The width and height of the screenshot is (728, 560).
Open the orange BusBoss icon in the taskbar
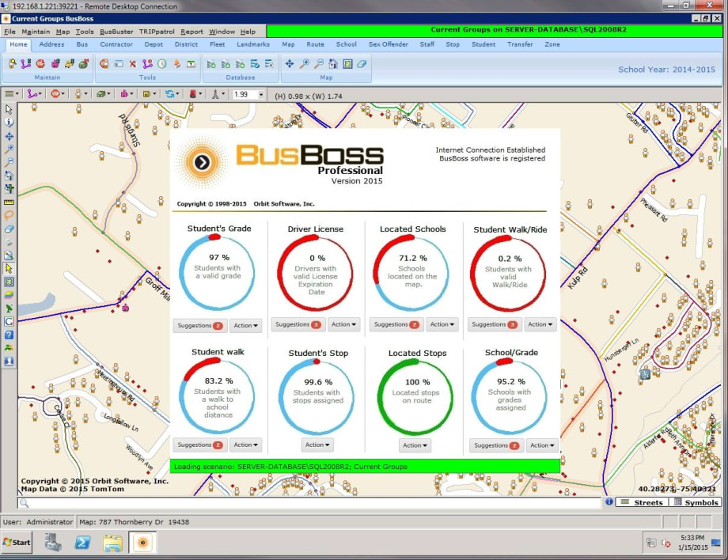pyautogui.click(x=142, y=543)
